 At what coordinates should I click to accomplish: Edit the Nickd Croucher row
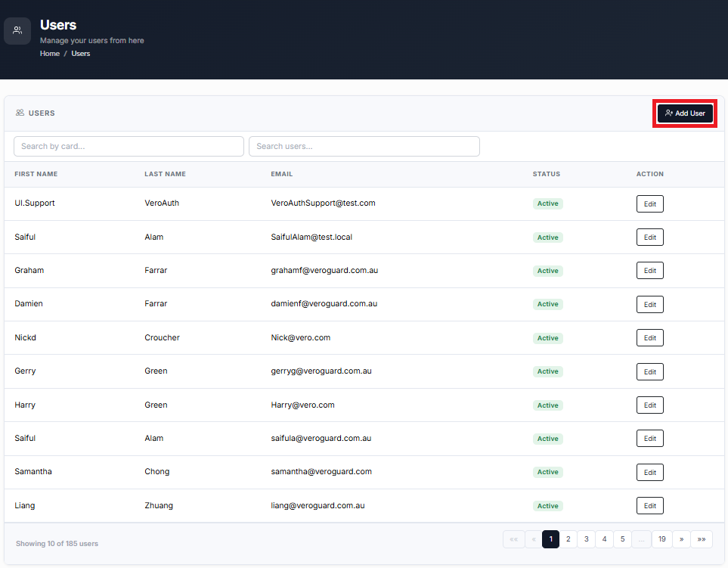pos(649,338)
